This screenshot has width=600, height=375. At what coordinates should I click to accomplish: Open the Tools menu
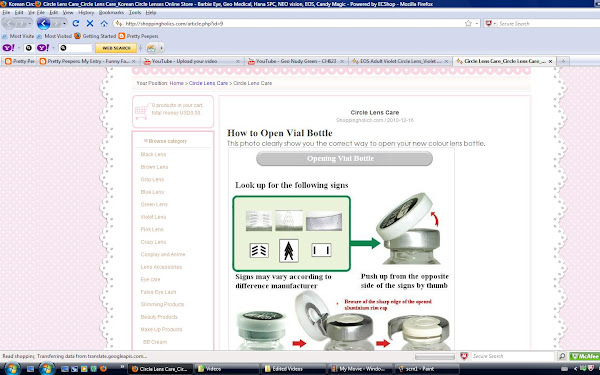pyautogui.click(x=135, y=13)
